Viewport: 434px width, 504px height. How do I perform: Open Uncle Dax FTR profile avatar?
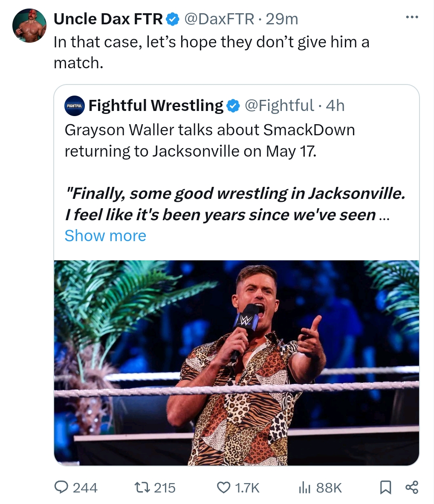[29, 26]
